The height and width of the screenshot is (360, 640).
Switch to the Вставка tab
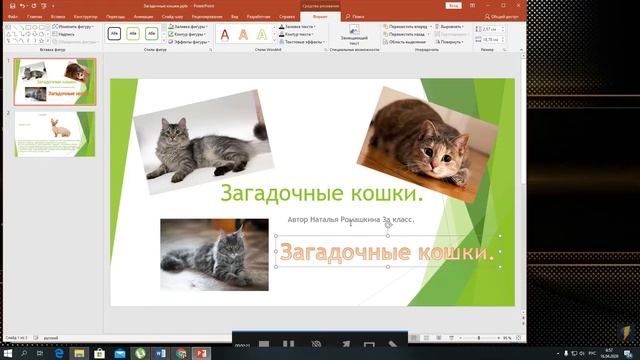click(58, 17)
